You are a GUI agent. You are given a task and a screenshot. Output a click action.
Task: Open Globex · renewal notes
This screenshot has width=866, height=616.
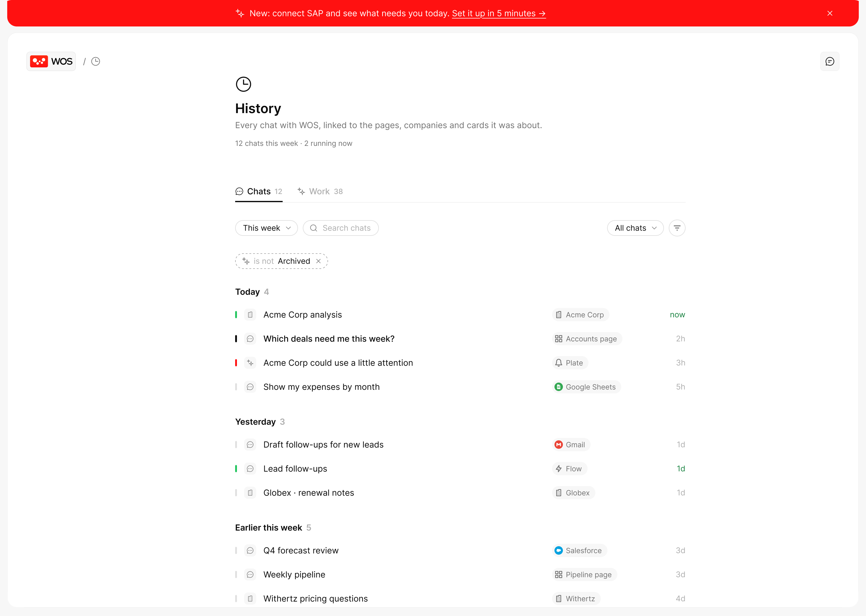tap(460, 493)
